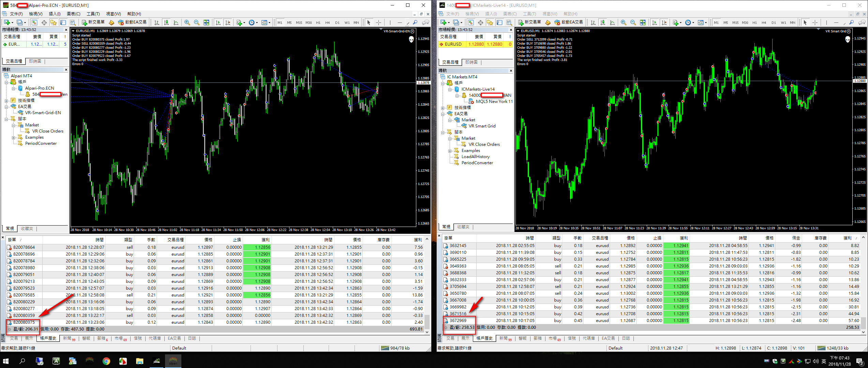Toggle 啟動EA交易 AutoTrading in Alpari window
868x368 pixels.
click(132, 22)
